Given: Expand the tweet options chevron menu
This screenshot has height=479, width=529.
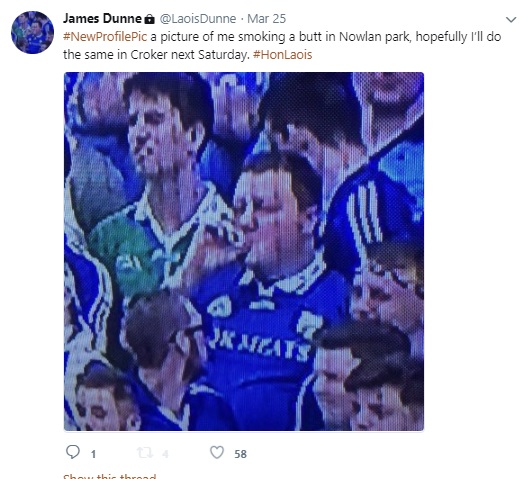Looking at the screenshot, I should (511, 20).
